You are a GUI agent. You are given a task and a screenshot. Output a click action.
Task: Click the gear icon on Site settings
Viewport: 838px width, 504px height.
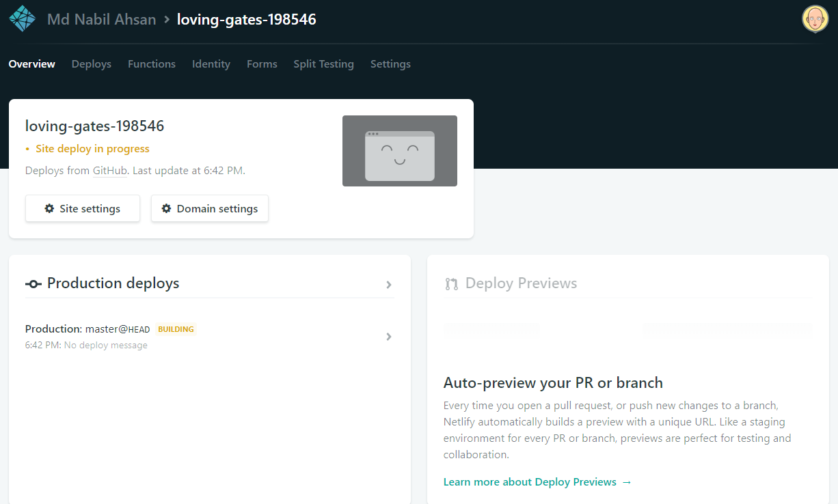point(49,208)
